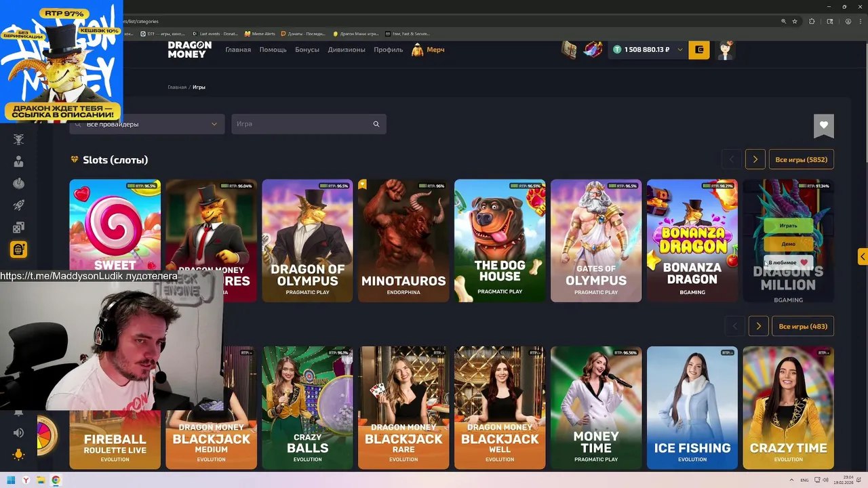Bookmark this page with the star icon
This screenshot has height=488, width=868.
pyautogui.click(x=795, y=21)
